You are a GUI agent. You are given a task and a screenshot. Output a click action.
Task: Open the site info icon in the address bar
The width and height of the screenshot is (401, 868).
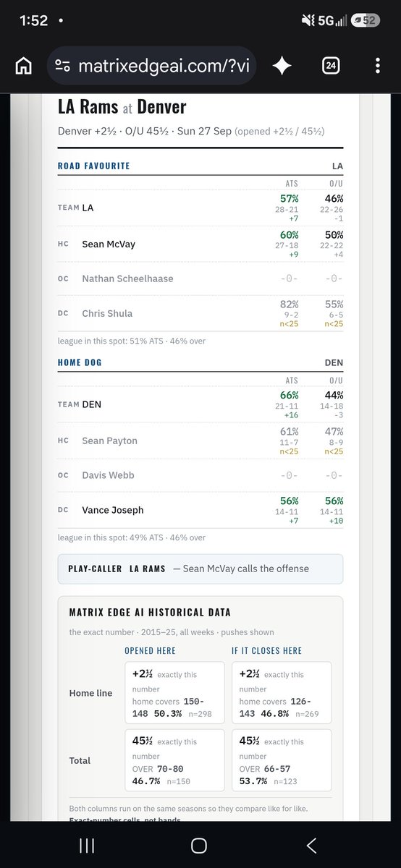tap(63, 67)
